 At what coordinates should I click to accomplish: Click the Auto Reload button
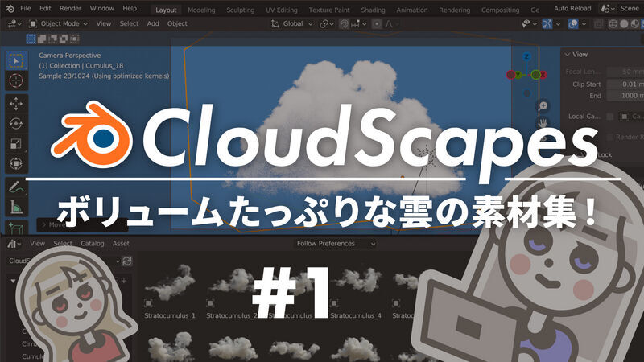click(572, 8)
